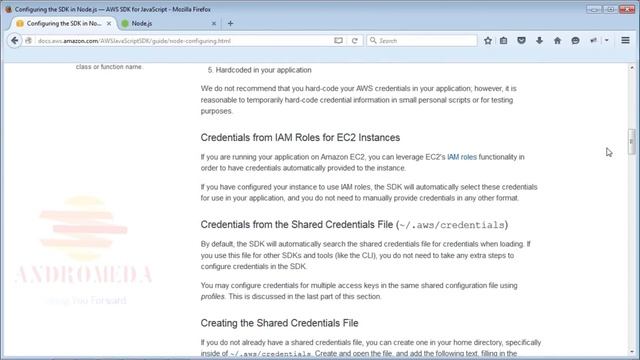Open the Firefox hamburger menu

coord(625,40)
